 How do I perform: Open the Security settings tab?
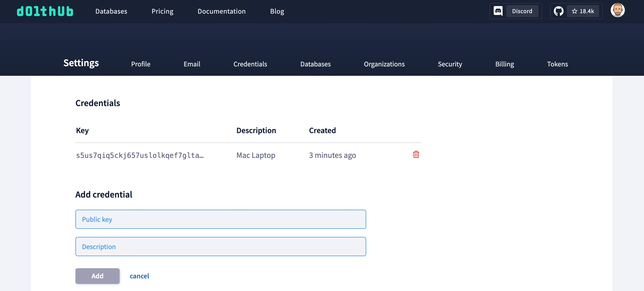click(x=450, y=64)
